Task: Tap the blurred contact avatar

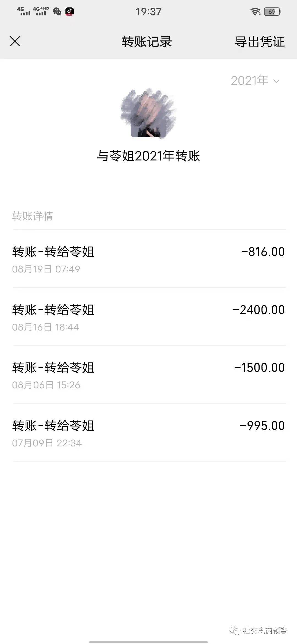Action: (148, 113)
